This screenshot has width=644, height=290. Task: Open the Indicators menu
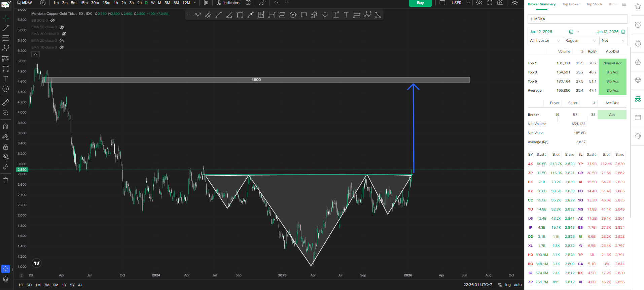[x=228, y=3]
